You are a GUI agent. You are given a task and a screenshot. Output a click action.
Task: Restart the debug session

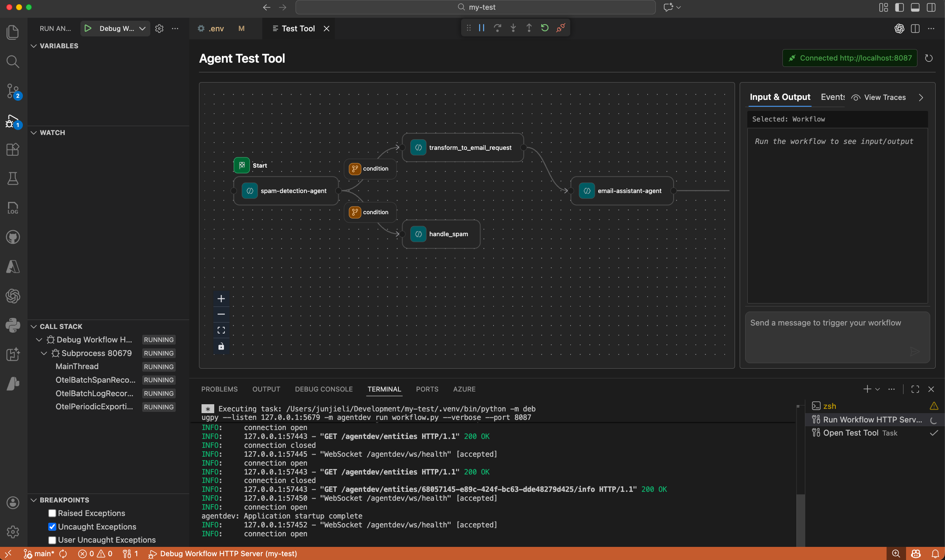point(545,28)
